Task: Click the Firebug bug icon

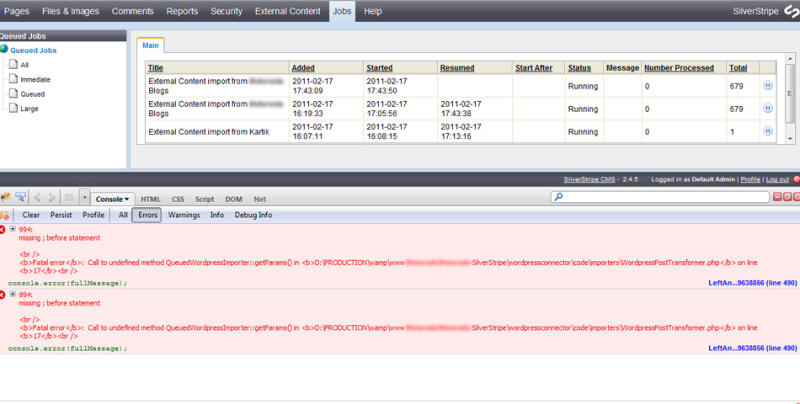Action: tap(6, 198)
